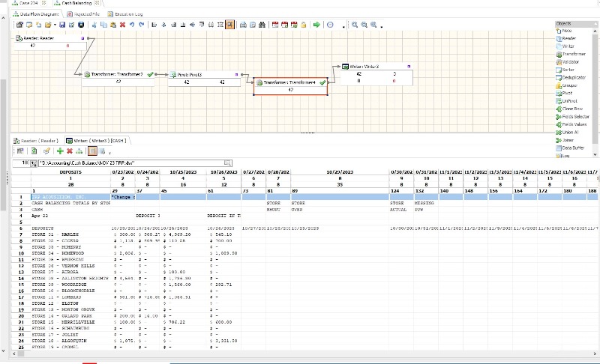Click the 10/25/2023 column header
Image resolution: width=600 pixels, height=364 pixels.
coord(183,172)
